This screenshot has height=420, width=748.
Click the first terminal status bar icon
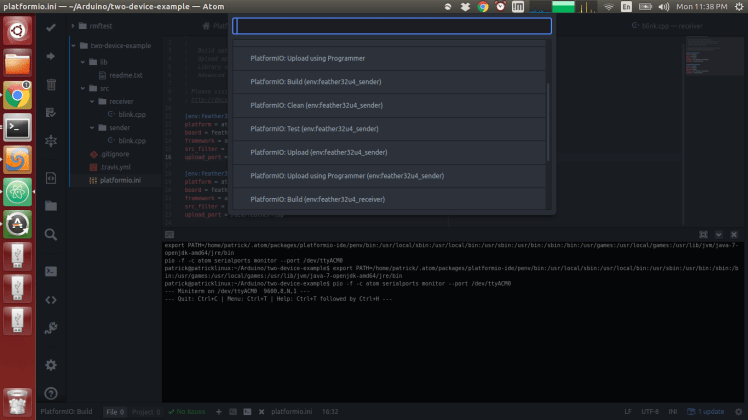pos(233,411)
